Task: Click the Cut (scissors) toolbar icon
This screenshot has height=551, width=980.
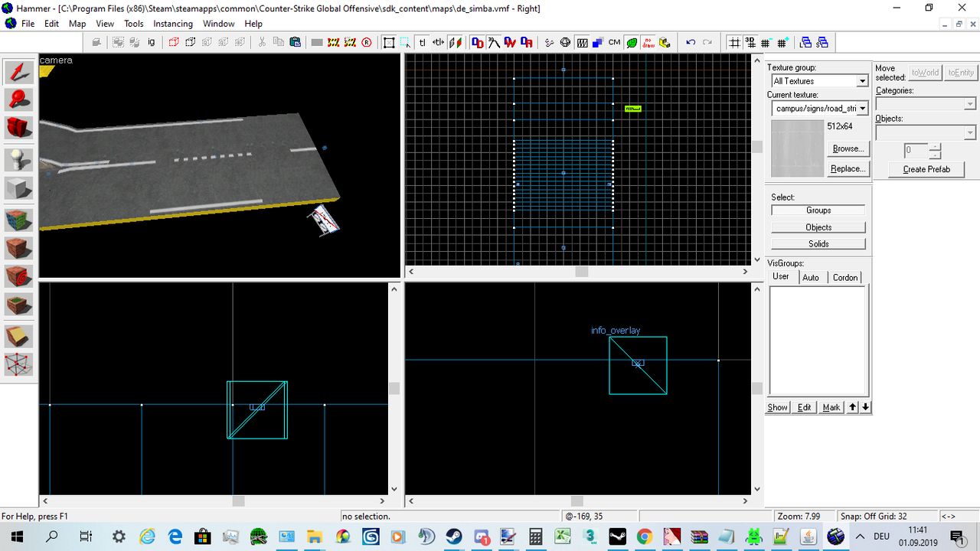Action: [262, 43]
